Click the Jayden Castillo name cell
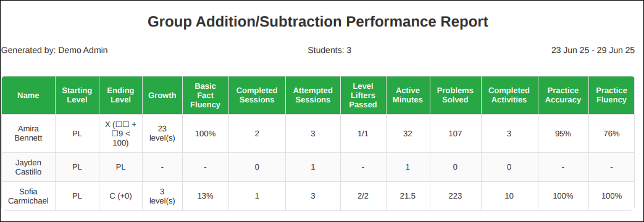This screenshot has height=222, width=644. coord(28,167)
